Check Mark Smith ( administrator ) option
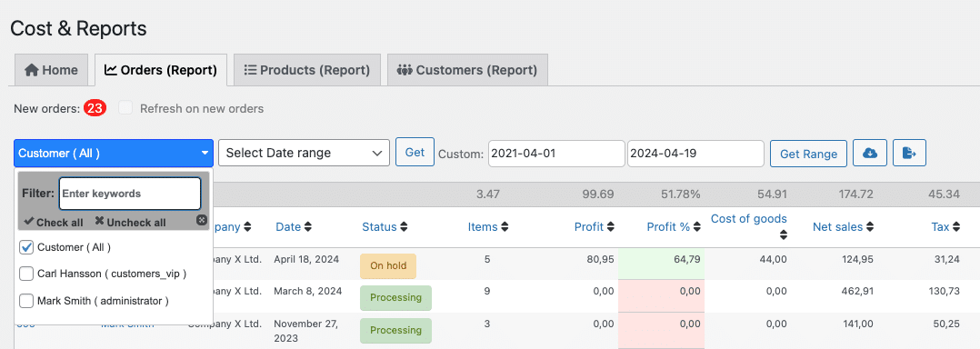Image resolution: width=980 pixels, height=349 pixels. coord(26,301)
